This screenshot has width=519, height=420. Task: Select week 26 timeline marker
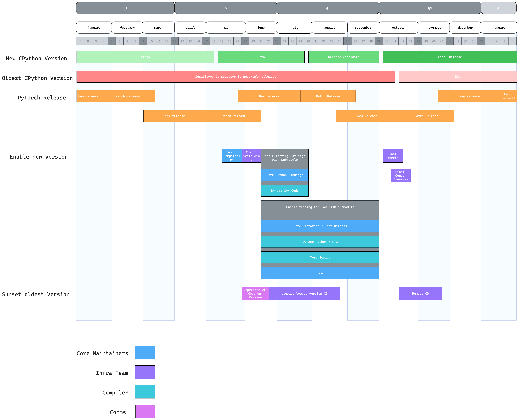coord(276,41)
